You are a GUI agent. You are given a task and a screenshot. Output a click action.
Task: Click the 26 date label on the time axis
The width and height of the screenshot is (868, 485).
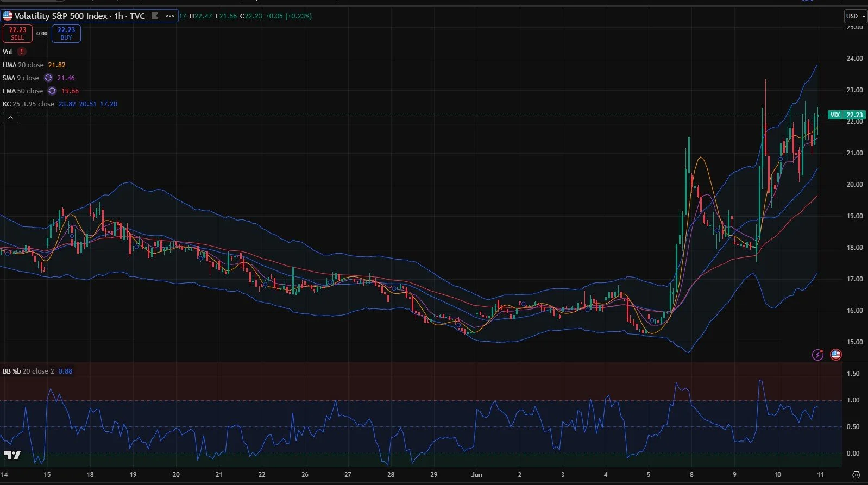tap(305, 475)
